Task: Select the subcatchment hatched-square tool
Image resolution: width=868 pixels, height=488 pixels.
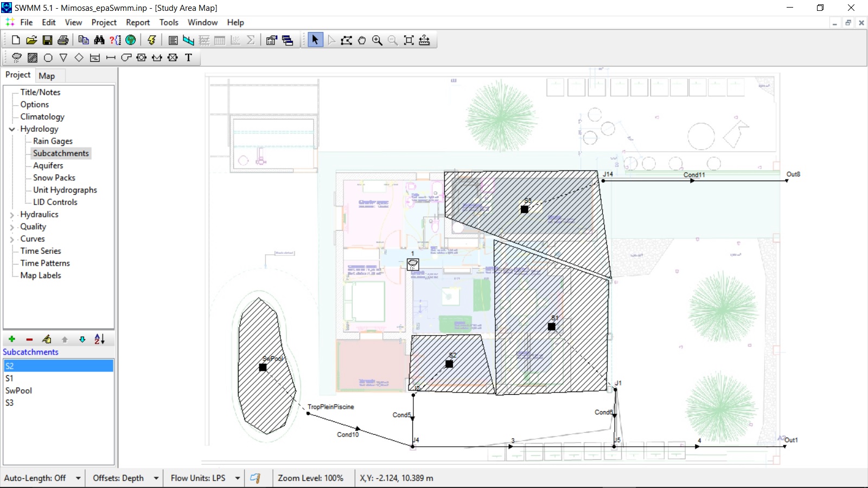Action: 33,57
